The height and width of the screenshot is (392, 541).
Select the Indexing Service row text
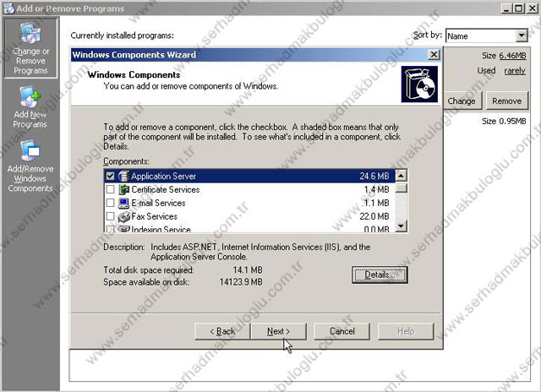coord(161,229)
